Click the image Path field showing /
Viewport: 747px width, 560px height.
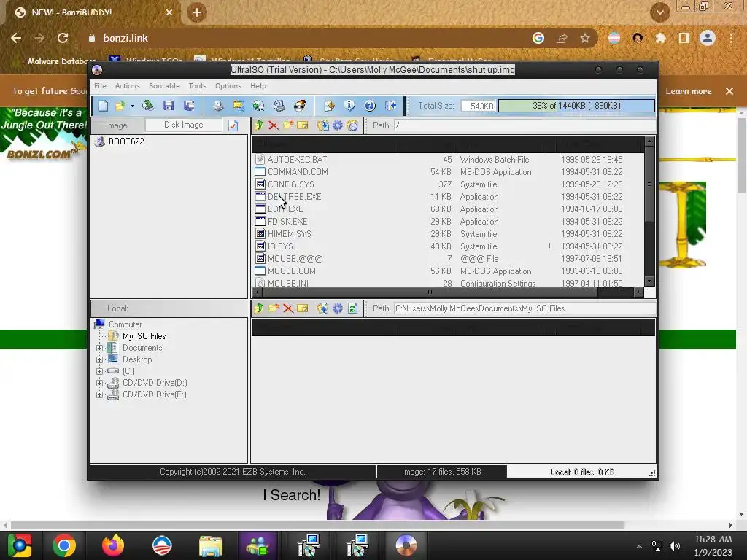(524, 125)
